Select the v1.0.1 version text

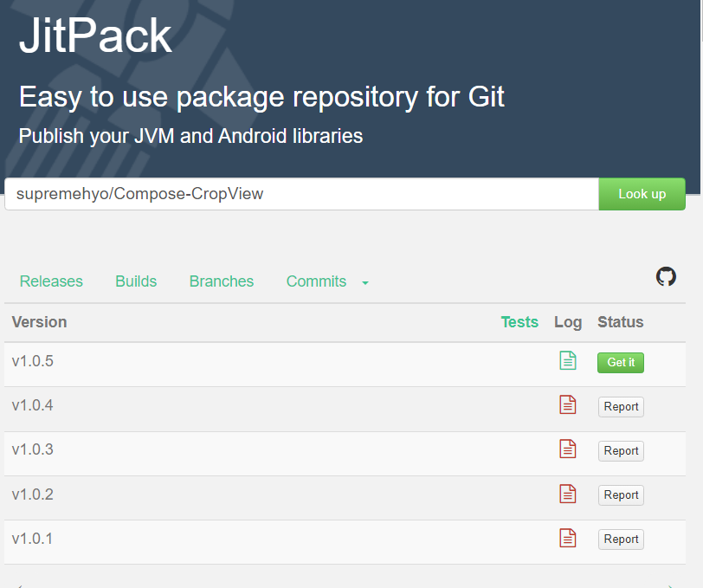coord(32,539)
